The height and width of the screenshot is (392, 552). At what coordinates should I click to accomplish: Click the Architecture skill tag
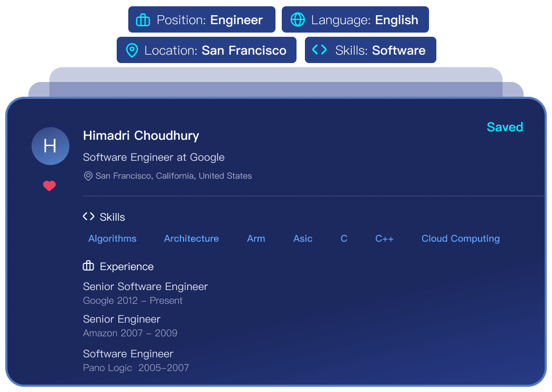pos(191,239)
